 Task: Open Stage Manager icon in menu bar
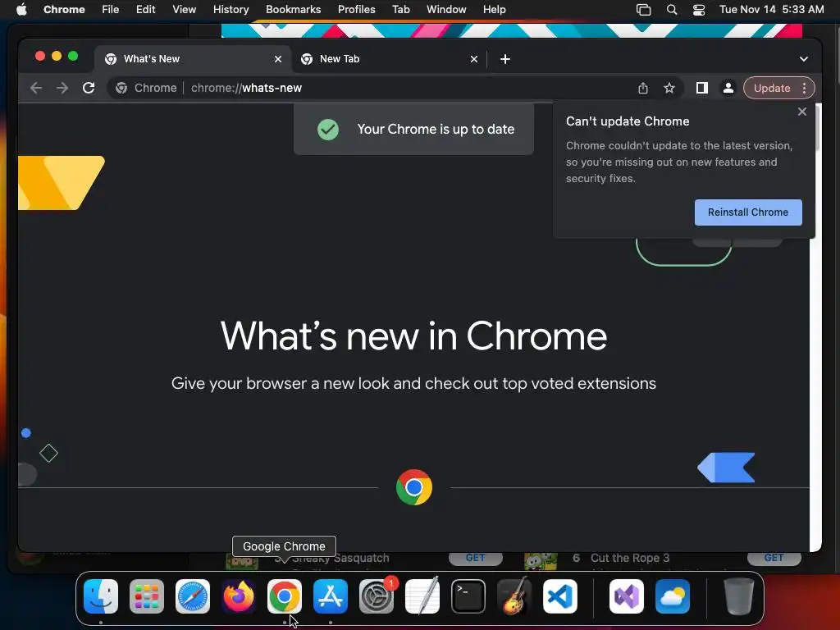[643, 10]
